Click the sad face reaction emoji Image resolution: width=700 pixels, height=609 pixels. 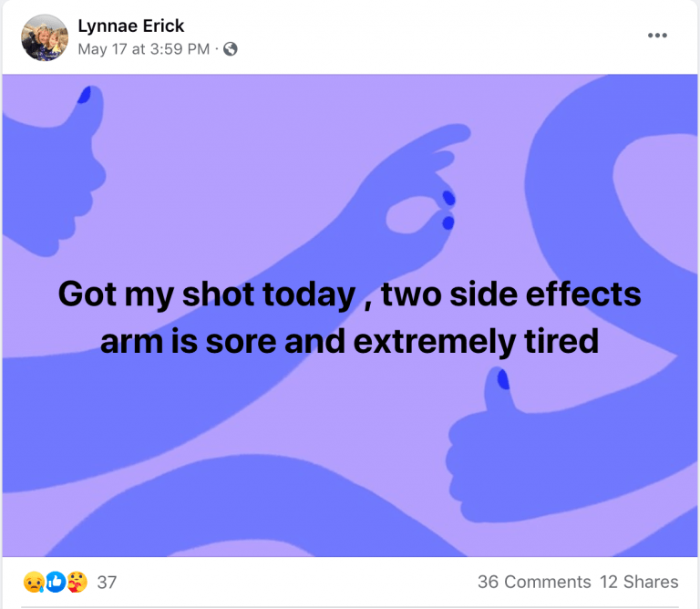coord(33,582)
